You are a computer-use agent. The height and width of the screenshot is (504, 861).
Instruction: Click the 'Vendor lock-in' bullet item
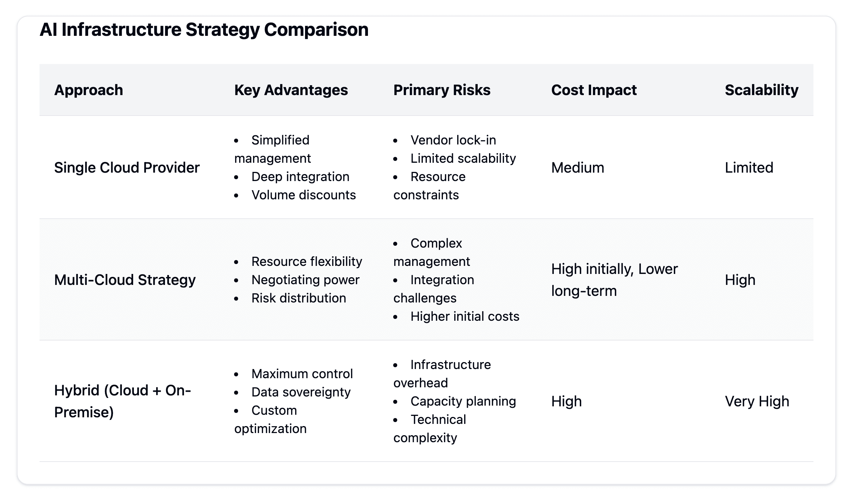pos(453,140)
